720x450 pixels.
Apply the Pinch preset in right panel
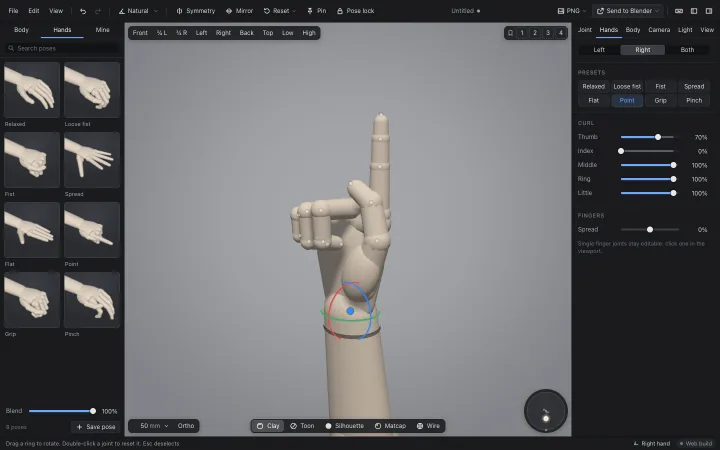pos(694,101)
